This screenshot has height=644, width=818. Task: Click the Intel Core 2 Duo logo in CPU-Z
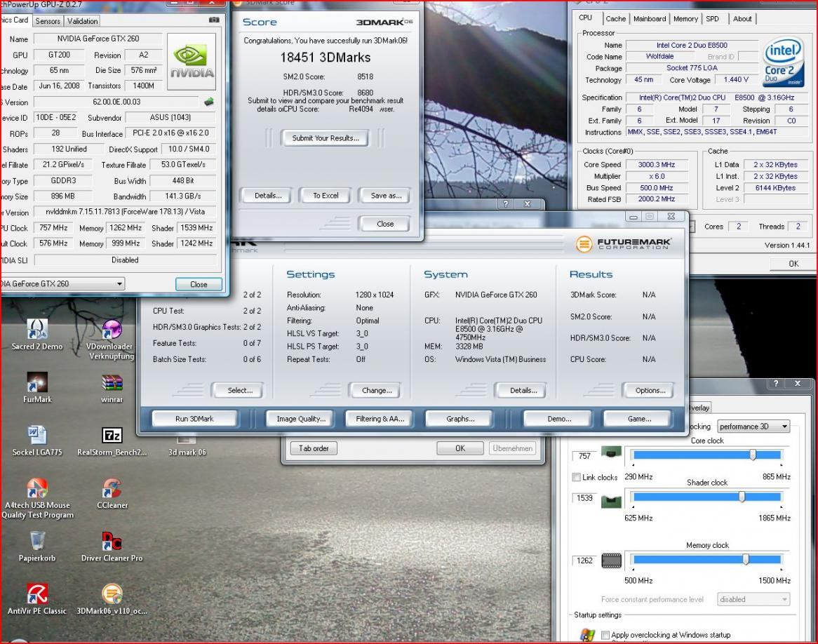pos(784,62)
